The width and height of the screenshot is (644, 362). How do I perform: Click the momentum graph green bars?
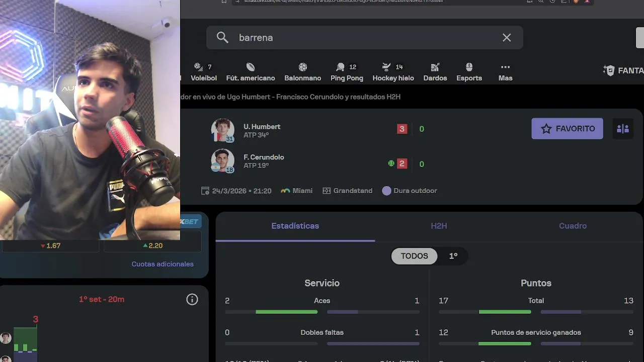(x=25, y=338)
